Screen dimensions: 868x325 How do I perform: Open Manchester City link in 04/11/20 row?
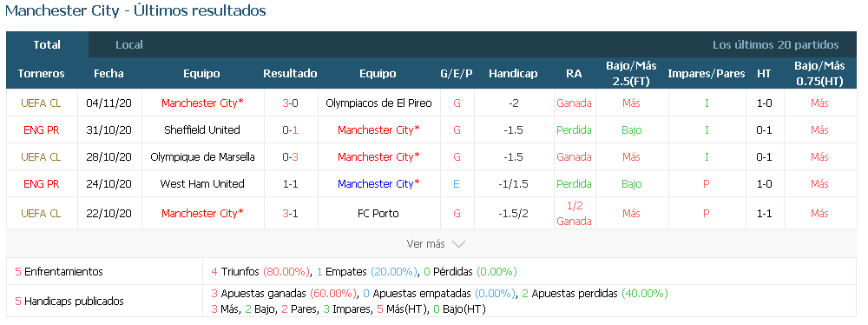202,103
